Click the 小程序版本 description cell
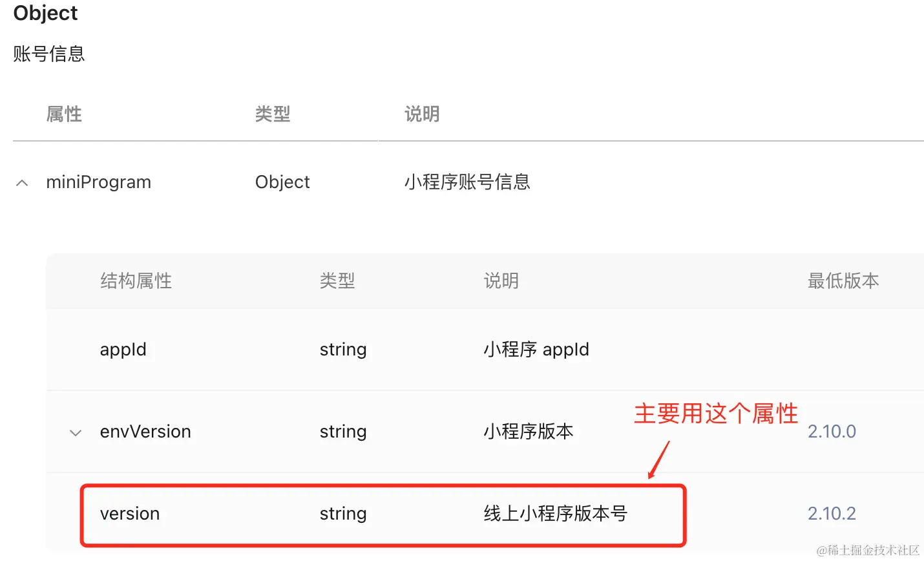 tap(529, 432)
